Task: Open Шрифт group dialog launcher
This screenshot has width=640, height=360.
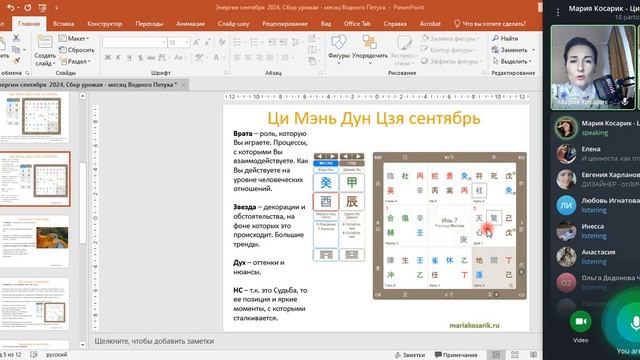Action: (226, 73)
